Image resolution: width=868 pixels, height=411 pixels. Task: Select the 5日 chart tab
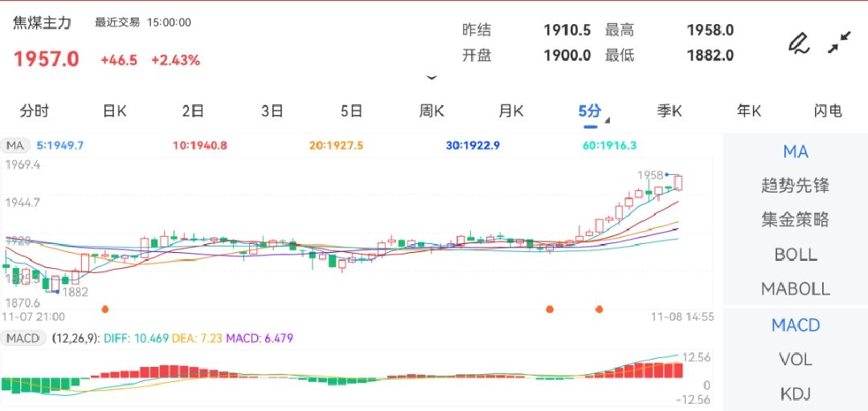351,111
